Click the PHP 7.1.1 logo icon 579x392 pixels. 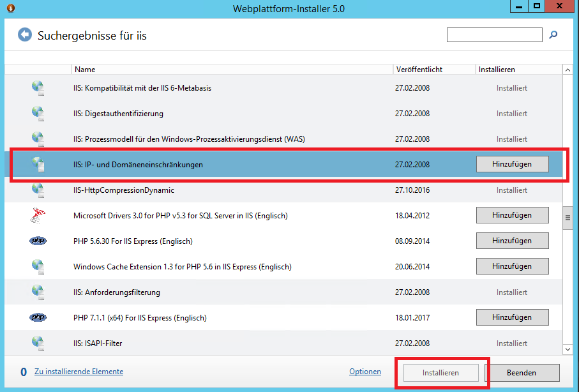[x=38, y=317]
